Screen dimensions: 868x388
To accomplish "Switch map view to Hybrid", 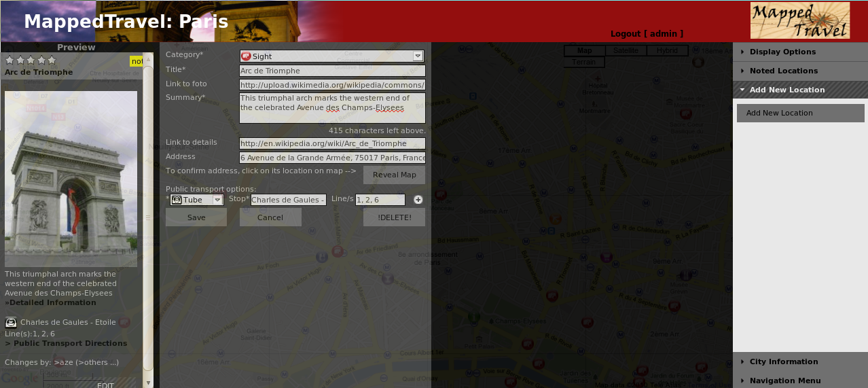I will pyautogui.click(x=667, y=51).
